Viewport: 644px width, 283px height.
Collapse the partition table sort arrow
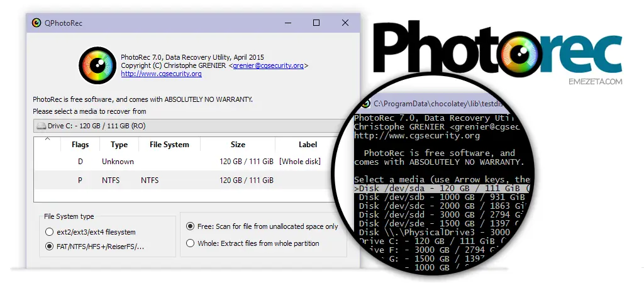coord(47,139)
